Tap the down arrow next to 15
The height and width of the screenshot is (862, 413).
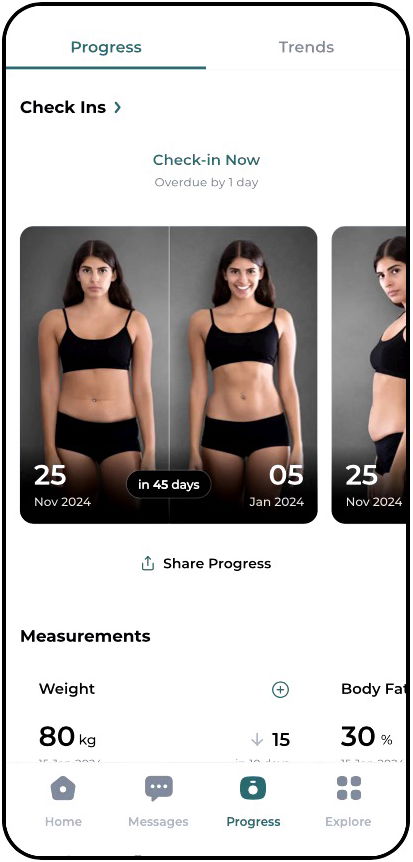(257, 739)
